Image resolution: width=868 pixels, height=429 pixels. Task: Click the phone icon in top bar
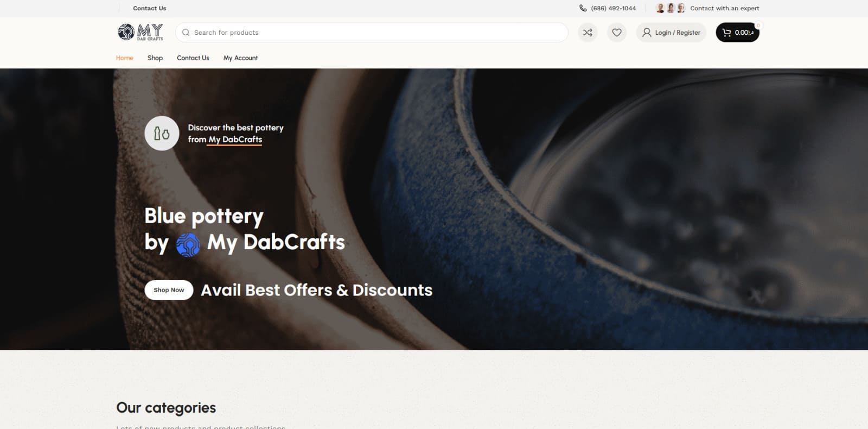(583, 8)
